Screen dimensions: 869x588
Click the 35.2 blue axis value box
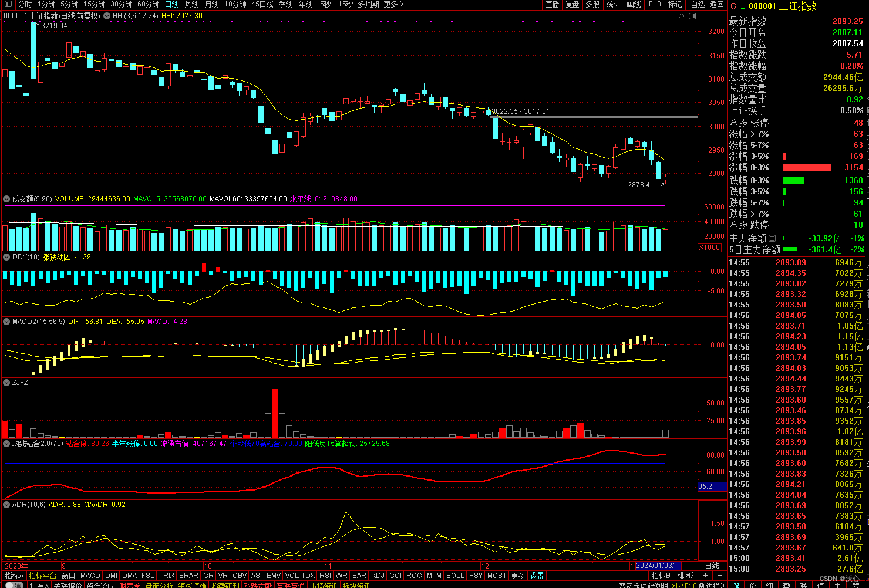(713, 486)
